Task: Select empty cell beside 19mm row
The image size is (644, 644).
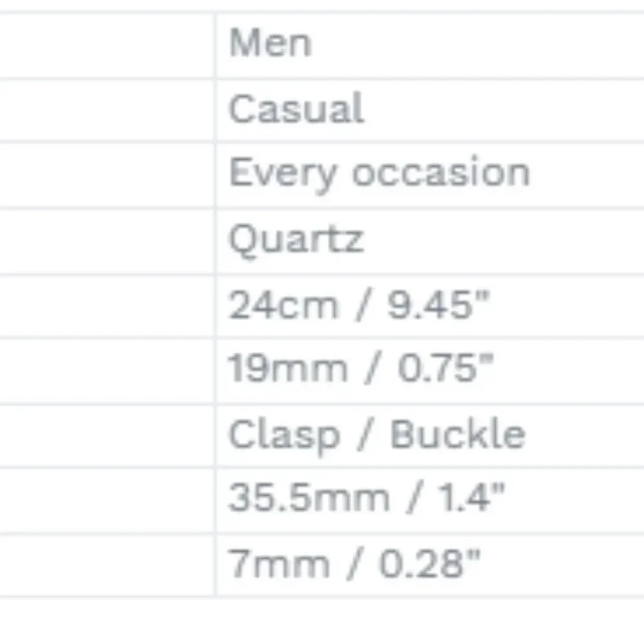Action: (x=107, y=372)
